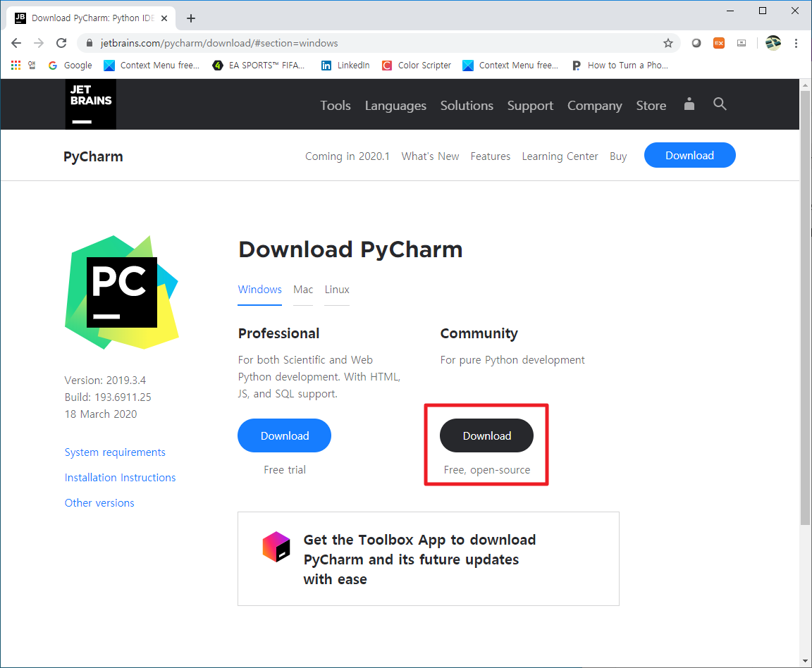The height and width of the screenshot is (668, 812).
Task: Open the How to Turn a Pho bookmark
Action: coord(620,66)
